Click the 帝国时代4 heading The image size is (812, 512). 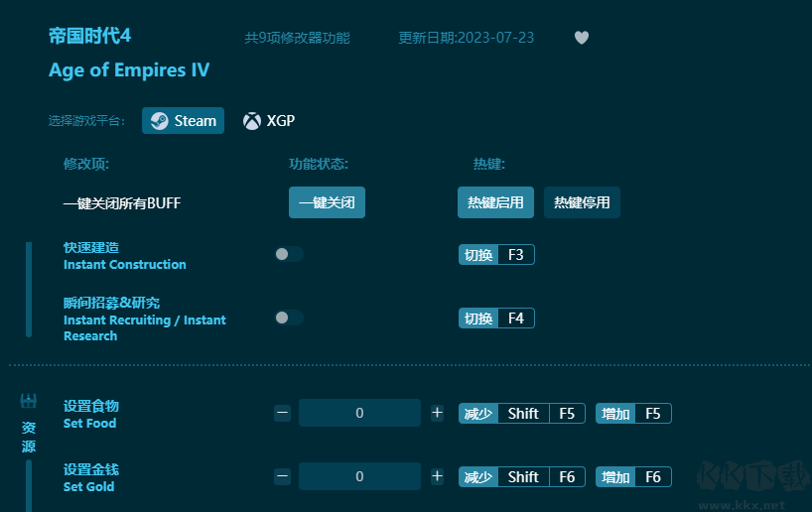pyautogui.click(x=89, y=36)
